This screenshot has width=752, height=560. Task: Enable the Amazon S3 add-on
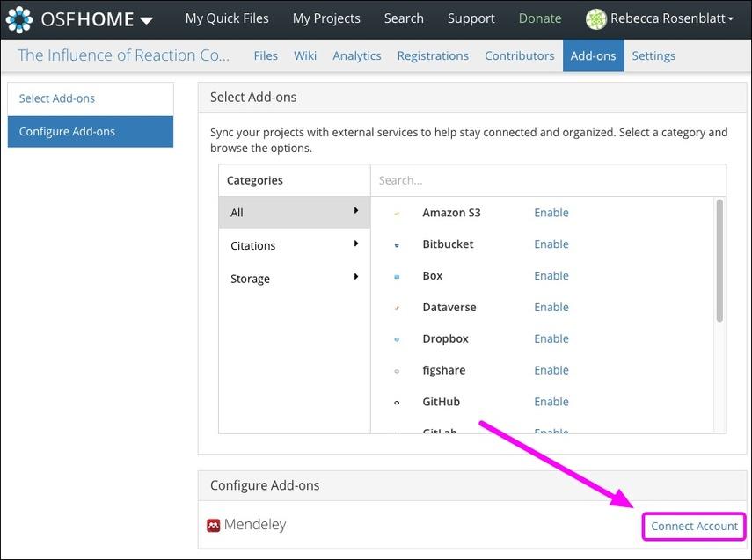[551, 213]
